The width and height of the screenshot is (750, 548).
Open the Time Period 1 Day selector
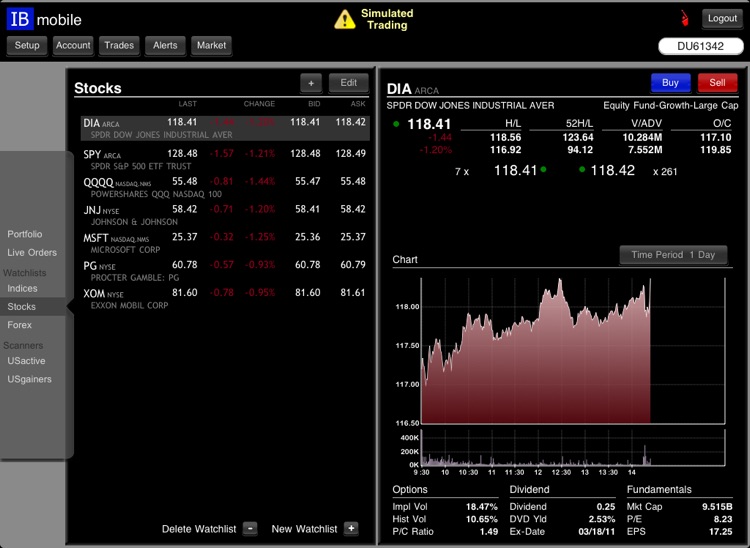point(673,255)
